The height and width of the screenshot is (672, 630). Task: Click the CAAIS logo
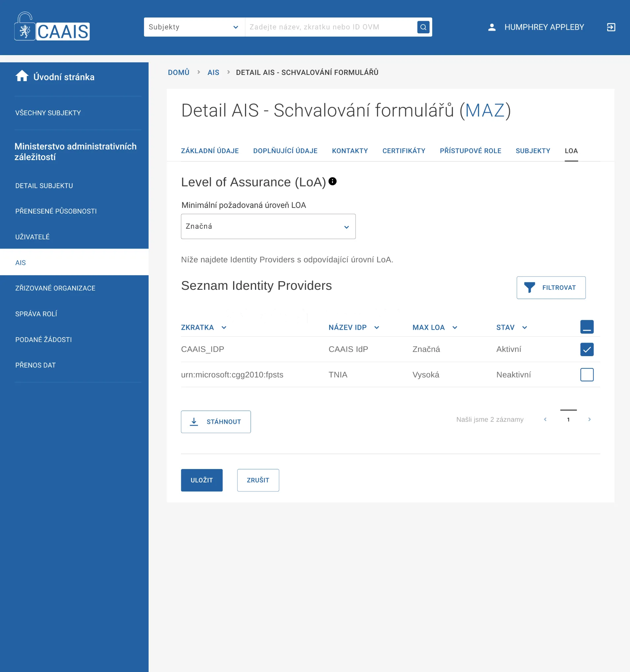[52, 27]
